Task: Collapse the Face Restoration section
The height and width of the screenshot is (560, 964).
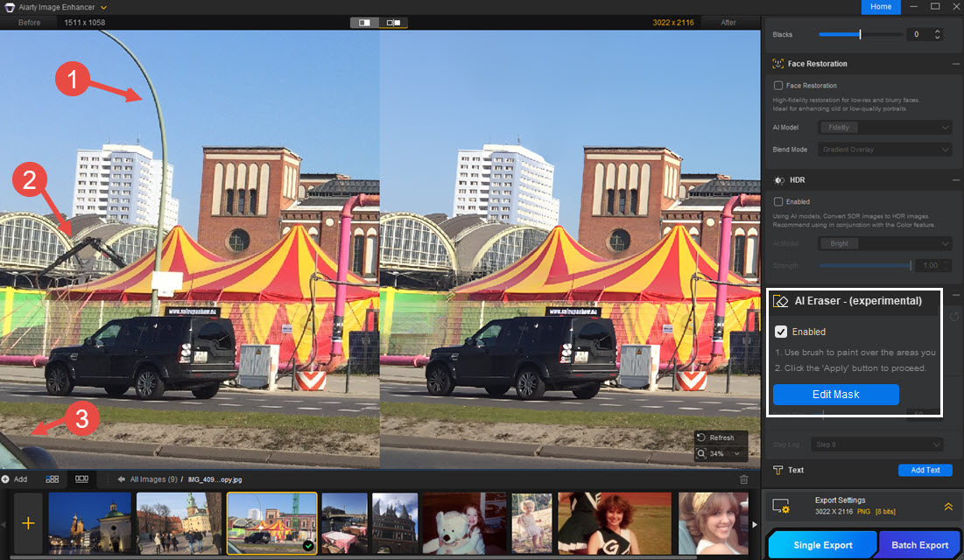Action: click(x=955, y=64)
